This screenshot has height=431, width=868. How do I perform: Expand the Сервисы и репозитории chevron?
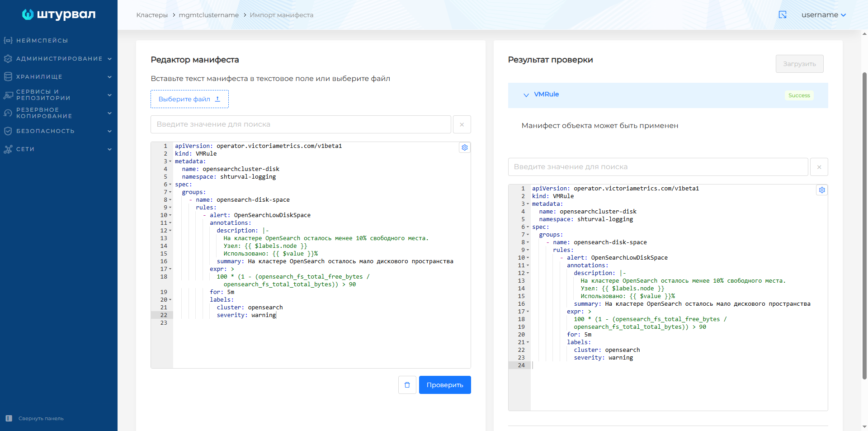click(x=109, y=95)
